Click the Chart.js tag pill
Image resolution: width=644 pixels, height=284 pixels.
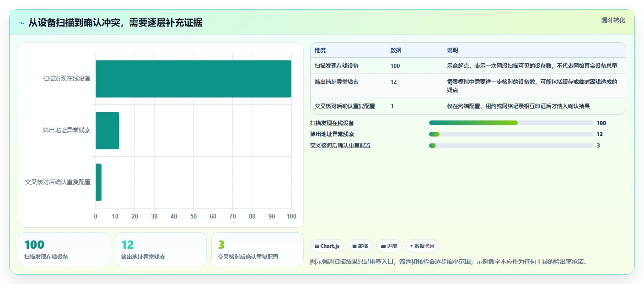click(x=327, y=246)
